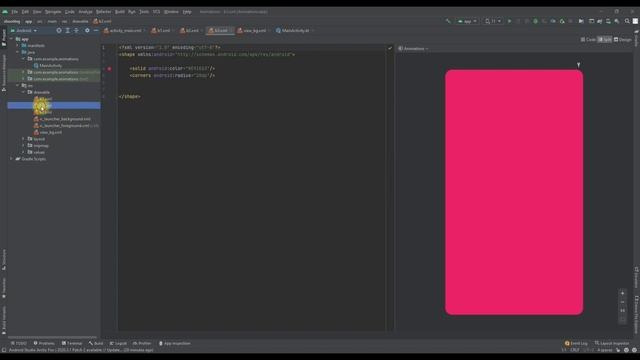Click the drawable breadcrumb in navigation bar
Screen dimensions: 640x360
coord(80,21)
